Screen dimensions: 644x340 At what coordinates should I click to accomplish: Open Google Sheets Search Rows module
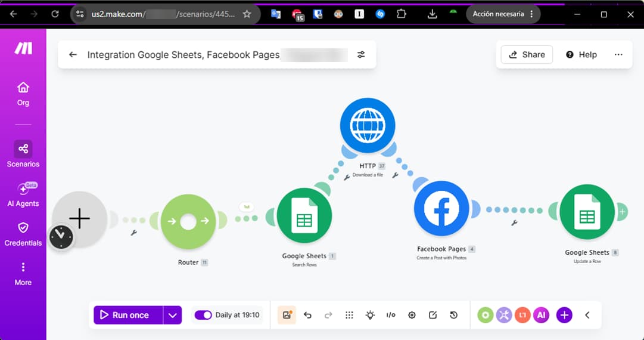click(304, 216)
